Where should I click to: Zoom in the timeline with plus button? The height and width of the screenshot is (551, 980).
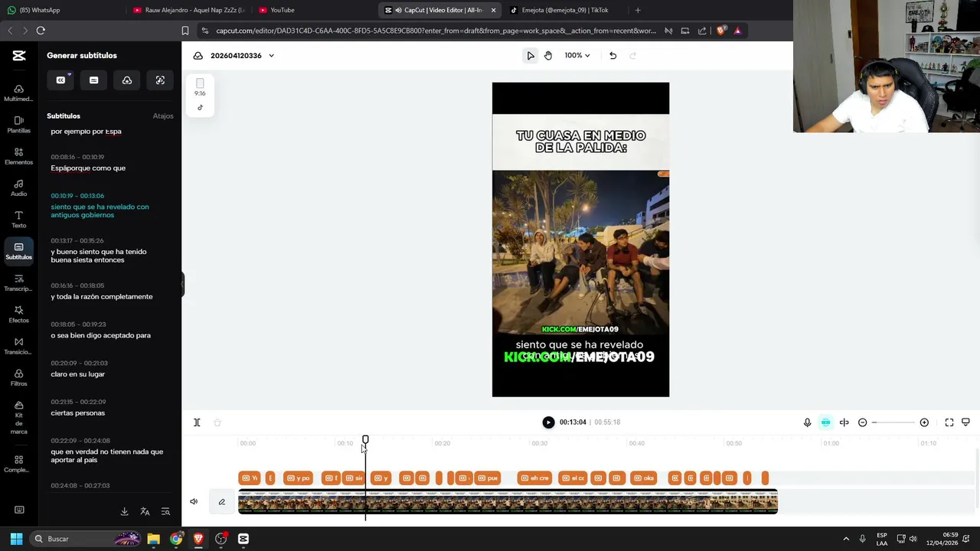[924, 422]
